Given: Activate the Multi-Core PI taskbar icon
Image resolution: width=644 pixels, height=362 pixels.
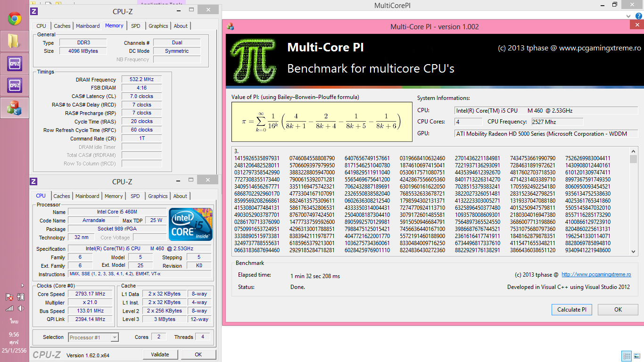Looking at the screenshot, I should coord(14,107).
